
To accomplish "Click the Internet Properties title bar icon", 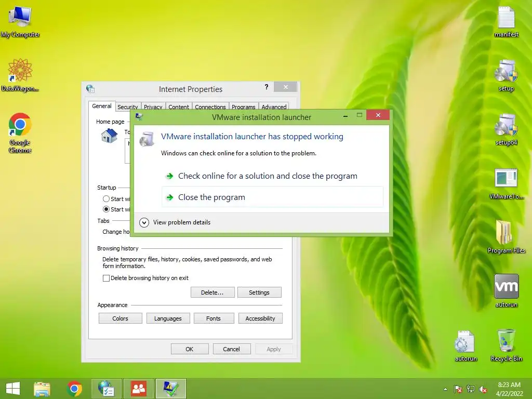I will point(90,89).
